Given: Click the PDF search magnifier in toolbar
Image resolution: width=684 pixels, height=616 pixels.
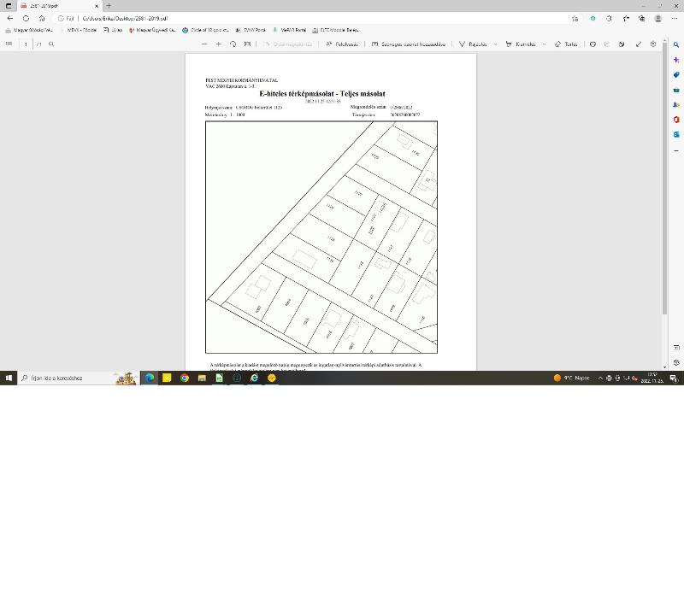Looking at the screenshot, I should tap(51, 44).
